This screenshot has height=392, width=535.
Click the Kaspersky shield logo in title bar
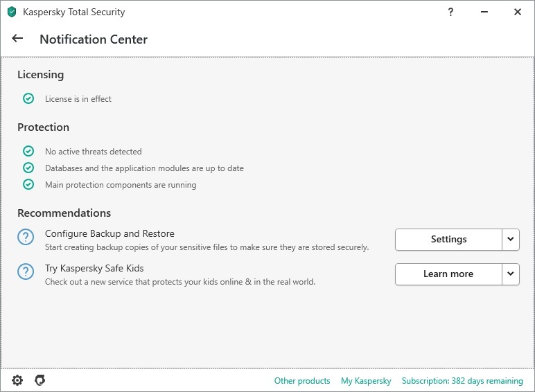[x=11, y=12]
